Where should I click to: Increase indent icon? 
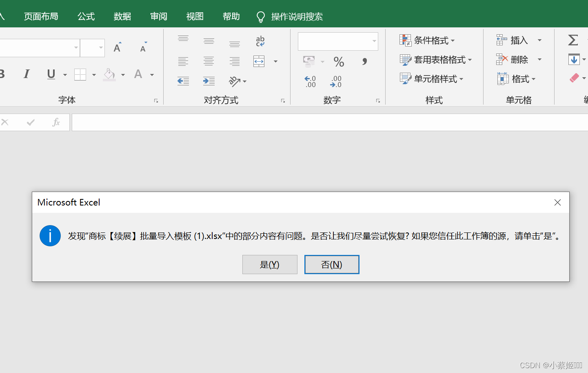tap(209, 81)
